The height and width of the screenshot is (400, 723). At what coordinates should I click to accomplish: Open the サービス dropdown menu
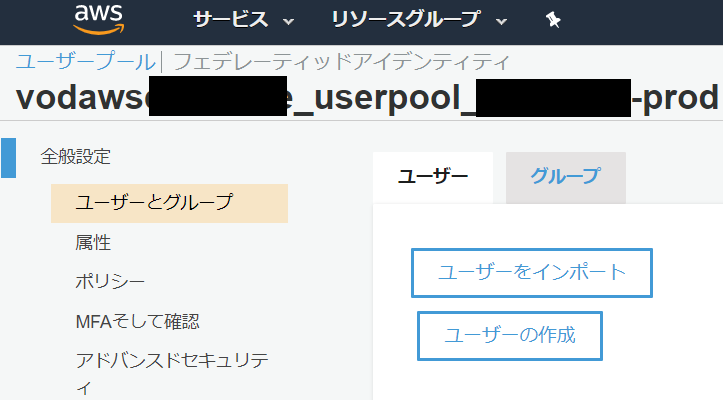coord(243,20)
